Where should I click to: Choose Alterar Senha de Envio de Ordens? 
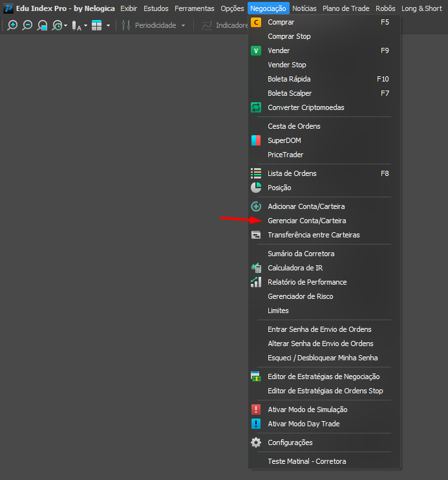(325, 344)
